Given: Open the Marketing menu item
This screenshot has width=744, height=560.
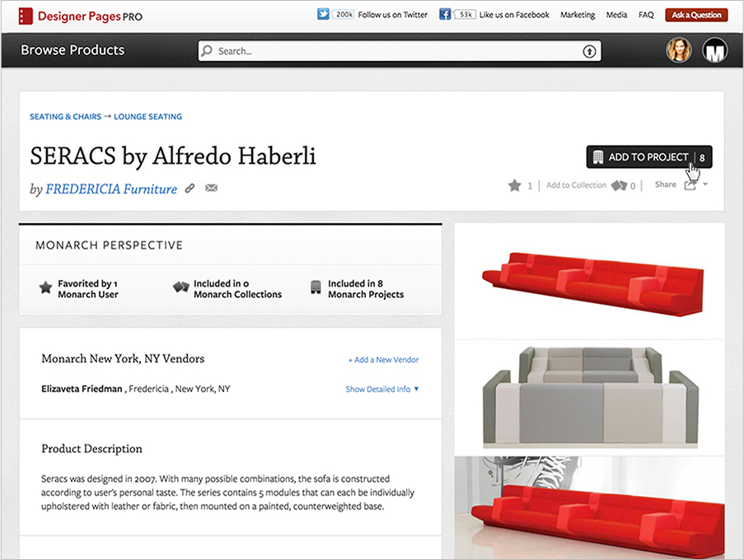Looking at the screenshot, I should click(x=578, y=15).
